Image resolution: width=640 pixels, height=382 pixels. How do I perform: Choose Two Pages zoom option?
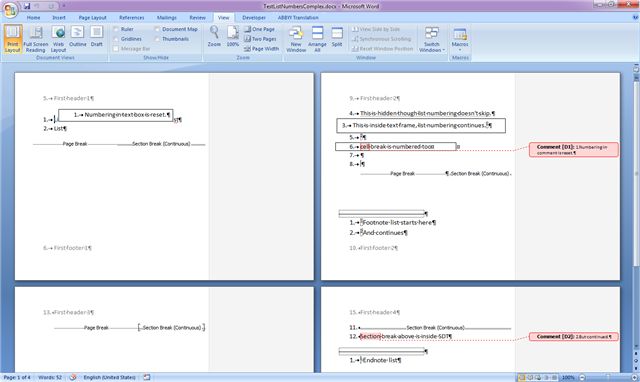[260, 39]
